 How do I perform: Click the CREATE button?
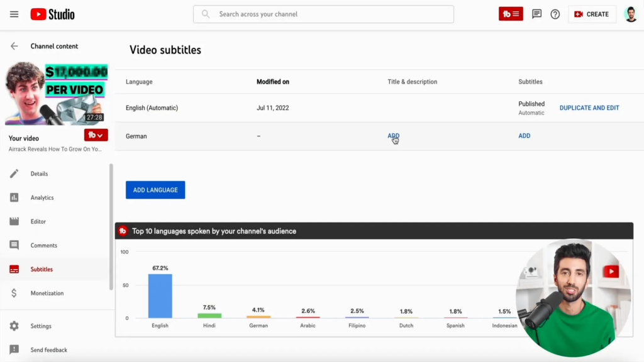tap(592, 14)
